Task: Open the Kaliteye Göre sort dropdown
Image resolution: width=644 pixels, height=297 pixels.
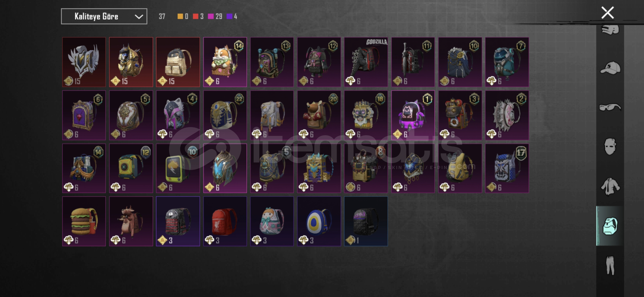Action: 104,16
